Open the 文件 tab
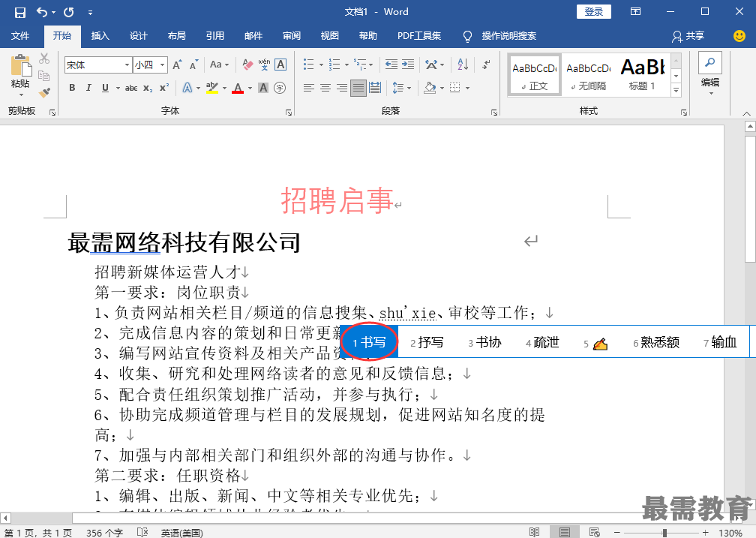Viewport: 756px width, 538px height. tap(20, 36)
